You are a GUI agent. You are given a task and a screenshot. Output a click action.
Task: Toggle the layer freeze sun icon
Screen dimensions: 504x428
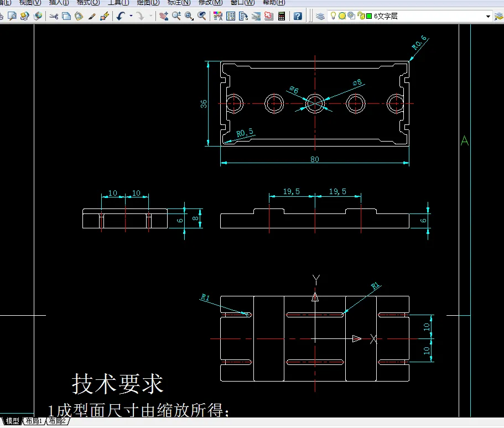(x=342, y=15)
